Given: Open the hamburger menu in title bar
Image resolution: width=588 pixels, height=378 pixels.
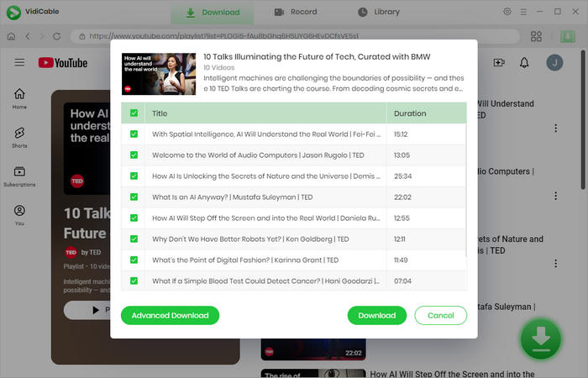Looking at the screenshot, I should (523, 12).
